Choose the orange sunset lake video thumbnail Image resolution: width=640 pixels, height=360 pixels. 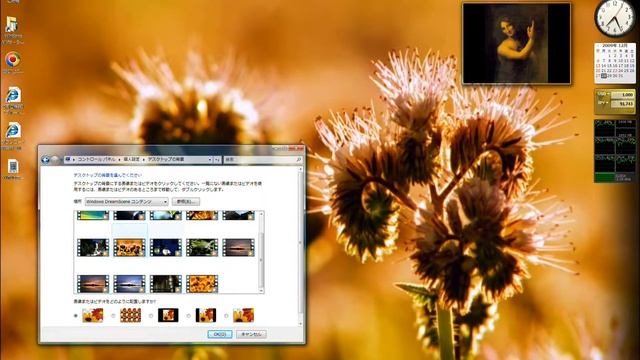(x=93, y=284)
